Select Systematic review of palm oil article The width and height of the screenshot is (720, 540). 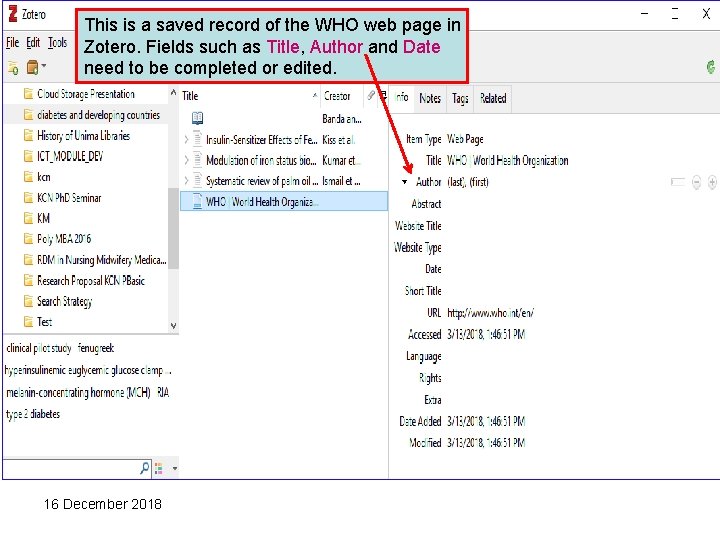[284, 181]
